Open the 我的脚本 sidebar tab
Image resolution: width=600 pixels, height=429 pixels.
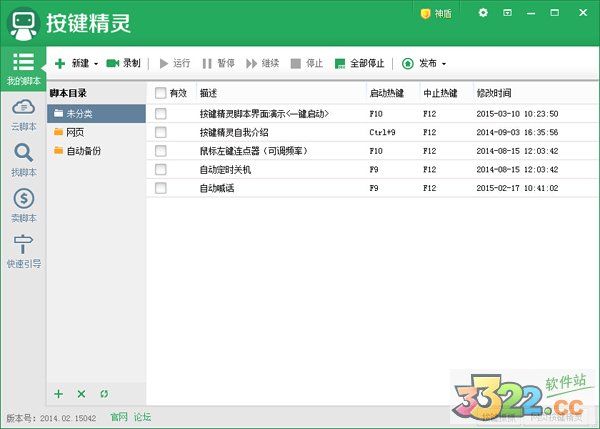(23, 69)
